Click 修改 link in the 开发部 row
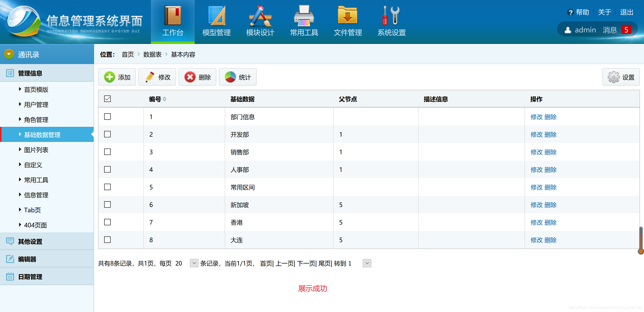The width and height of the screenshot is (644, 312). coord(536,135)
